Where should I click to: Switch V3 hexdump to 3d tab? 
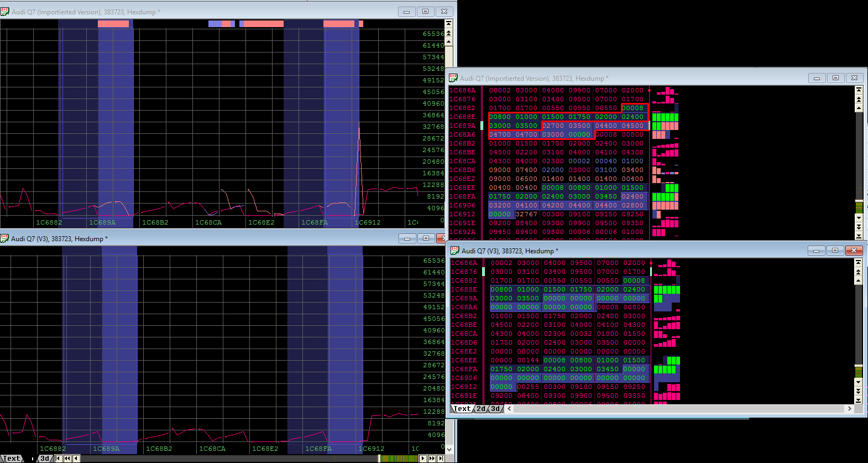click(495, 409)
